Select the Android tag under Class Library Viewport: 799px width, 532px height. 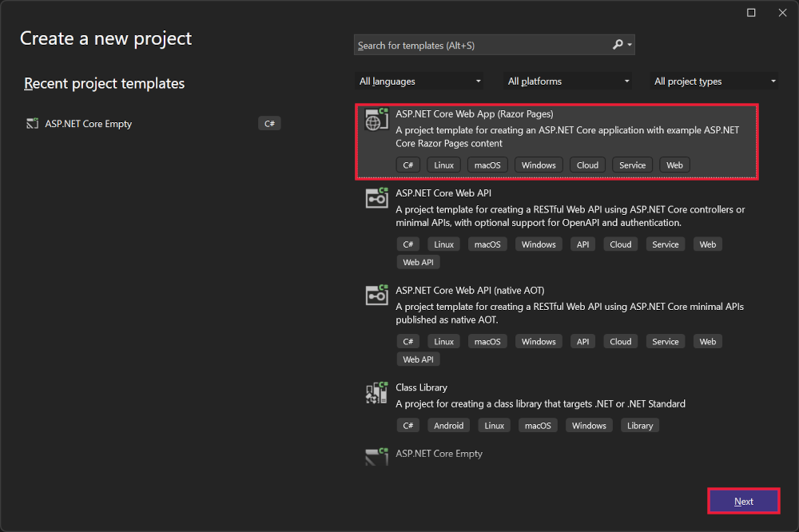coord(448,425)
